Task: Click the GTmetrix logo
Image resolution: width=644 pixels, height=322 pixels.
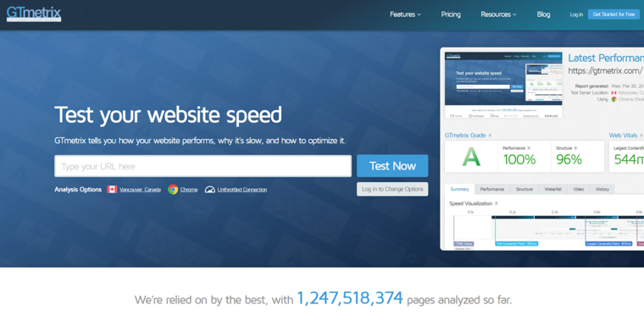Action: [34, 14]
